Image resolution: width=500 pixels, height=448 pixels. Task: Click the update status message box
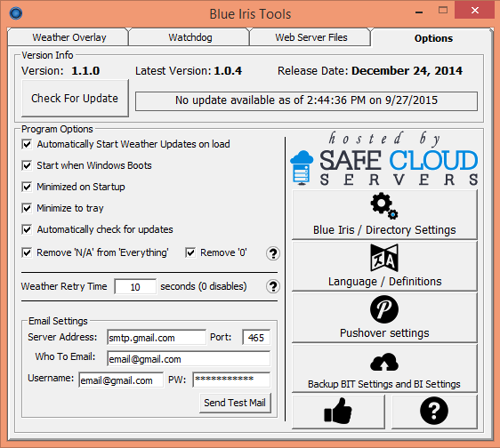(x=306, y=101)
